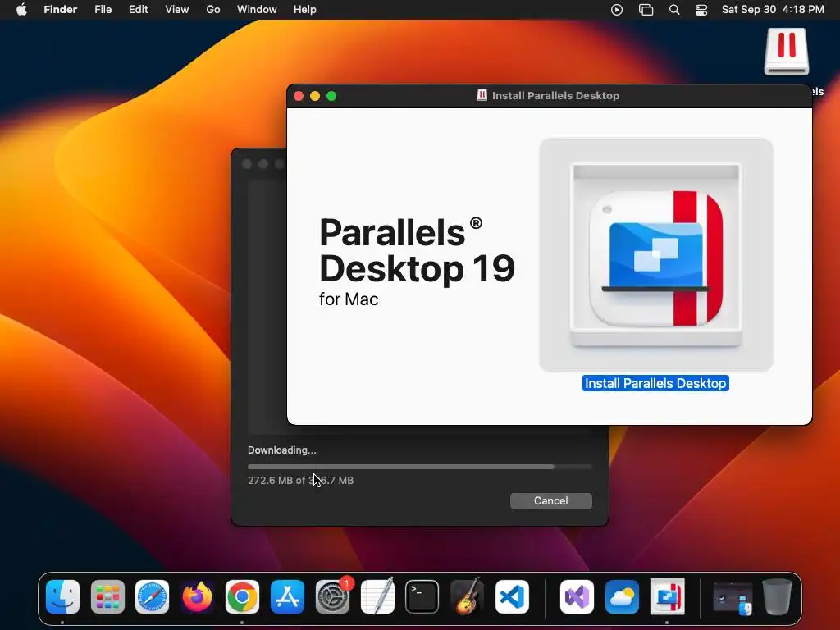Image resolution: width=840 pixels, height=630 pixels.
Task: Open the Edit menu
Action: point(138,10)
